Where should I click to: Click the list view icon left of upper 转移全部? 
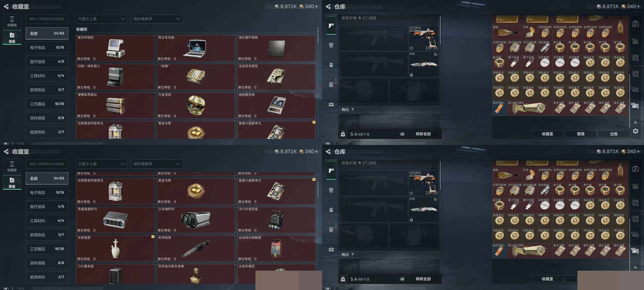click(402, 134)
